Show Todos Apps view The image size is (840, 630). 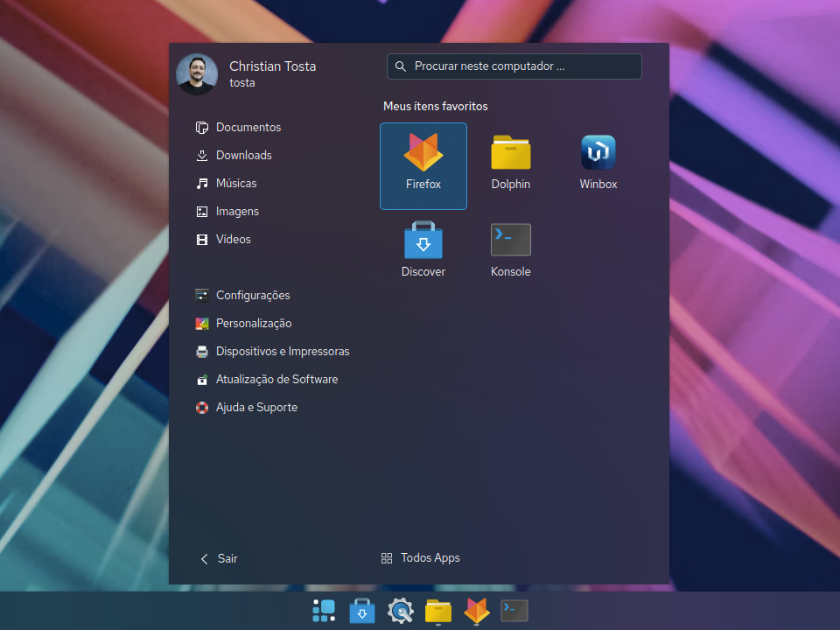pos(430,557)
